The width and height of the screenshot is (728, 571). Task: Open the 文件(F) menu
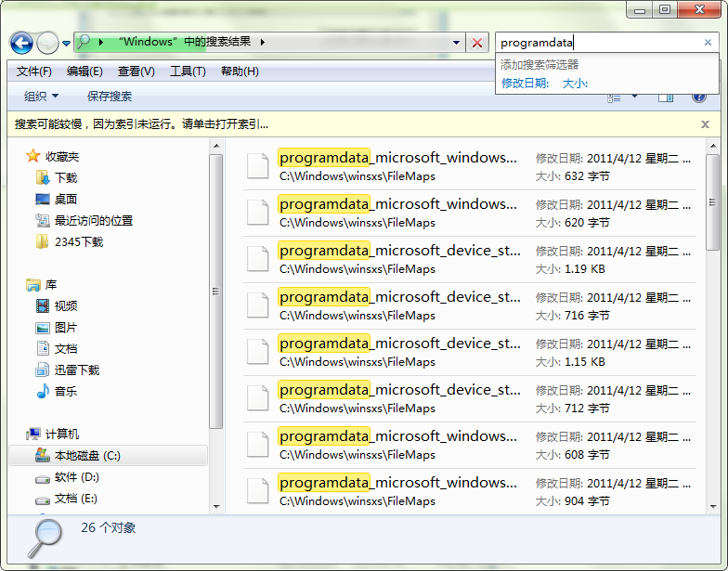(x=33, y=71)
